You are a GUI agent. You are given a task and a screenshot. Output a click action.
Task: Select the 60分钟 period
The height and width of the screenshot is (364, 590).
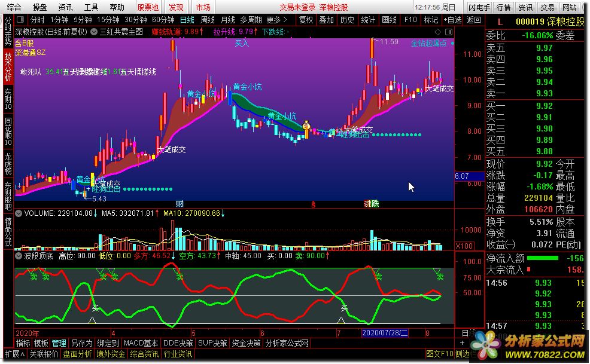click(163, 20)
